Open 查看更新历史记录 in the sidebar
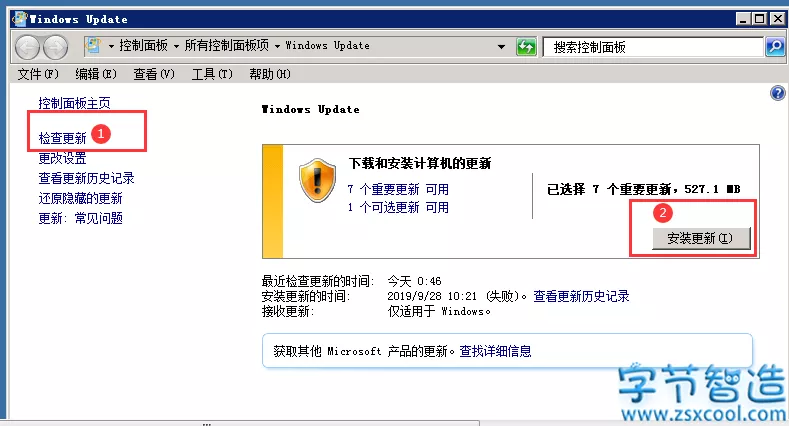 (x=87, y=178)
